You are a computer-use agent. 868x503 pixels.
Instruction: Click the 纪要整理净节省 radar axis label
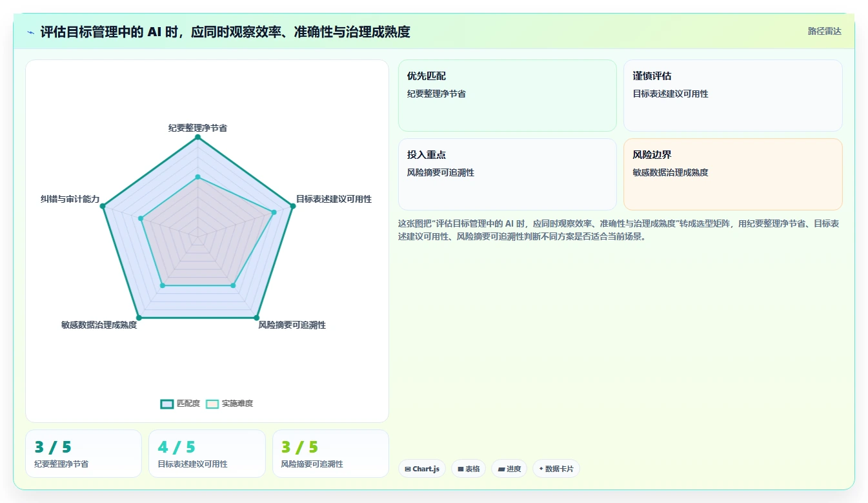pyautogui.click(x=197, y=128)
